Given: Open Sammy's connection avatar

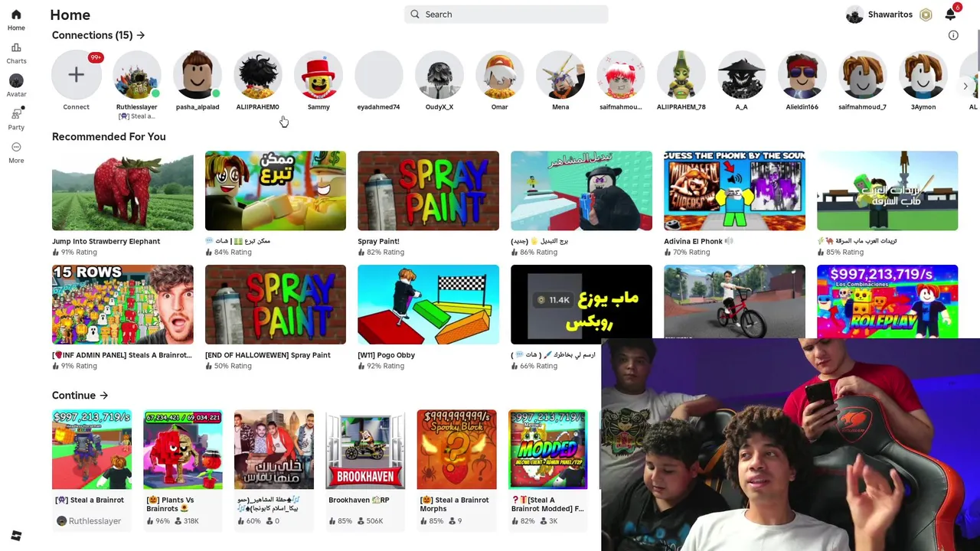Looking at the screenshot, I should [318, 74].
